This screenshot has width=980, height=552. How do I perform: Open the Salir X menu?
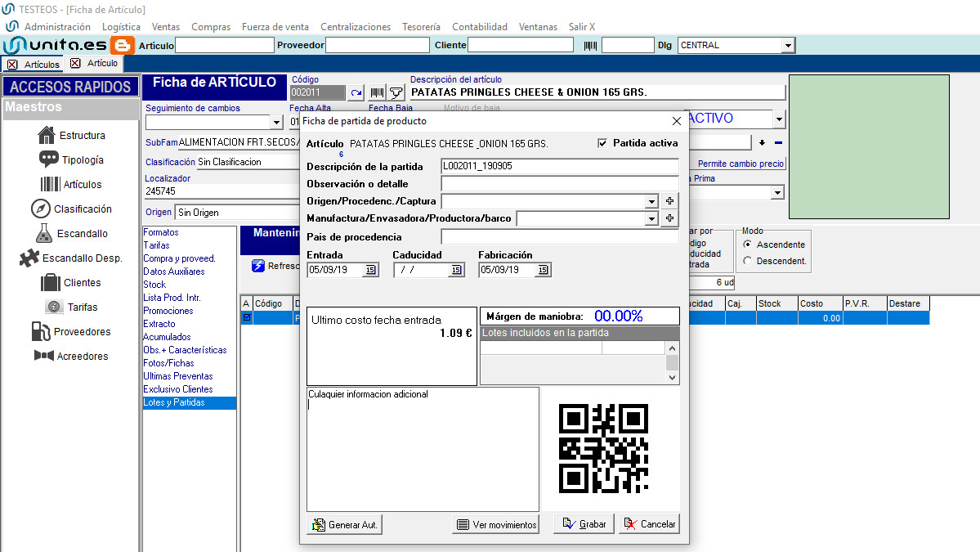click(581, 27)
